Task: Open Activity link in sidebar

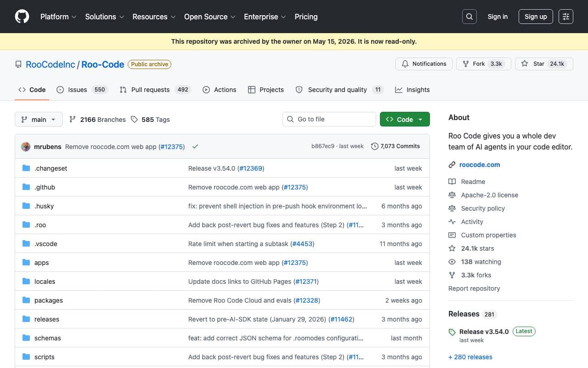Action: click(x=472, y=222)
